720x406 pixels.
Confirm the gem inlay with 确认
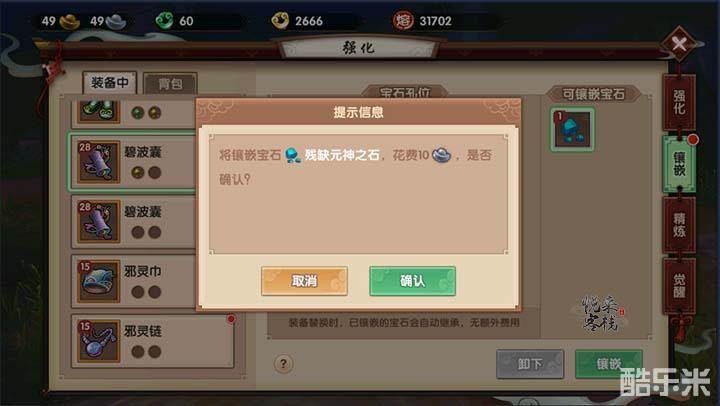(x=412, y=281)
